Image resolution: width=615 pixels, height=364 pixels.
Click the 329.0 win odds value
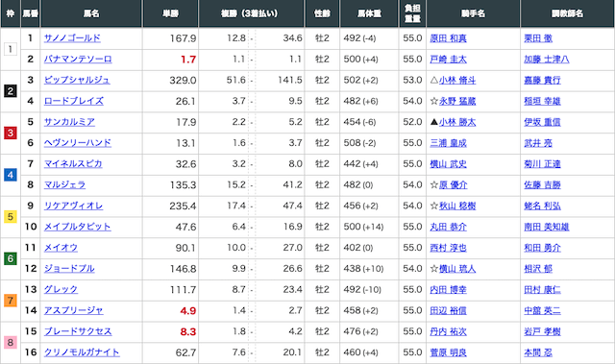pyautogui.click(x=183, y=81)
